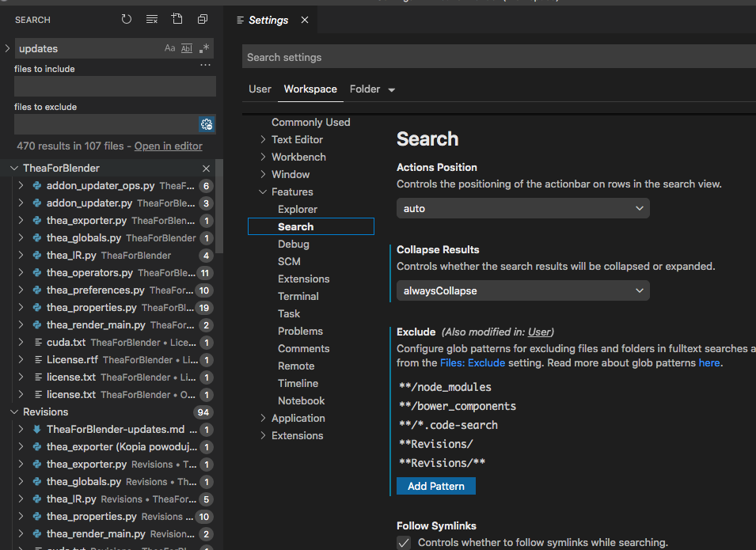The image size is (756, 550).
Task: Click the search results scrollbar
Action: 219,207
